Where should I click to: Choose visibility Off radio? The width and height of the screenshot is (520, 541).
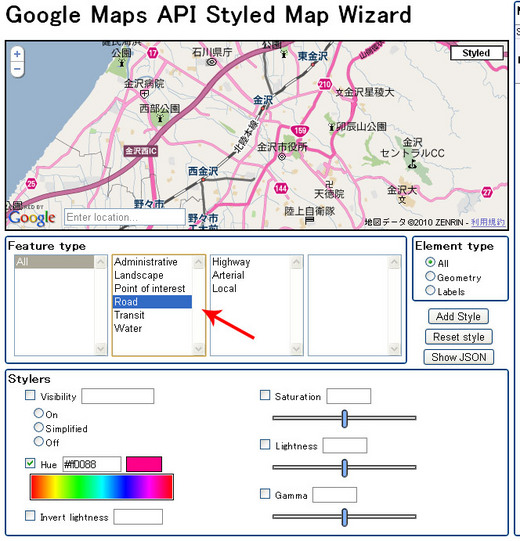click(x=39, y=441)
